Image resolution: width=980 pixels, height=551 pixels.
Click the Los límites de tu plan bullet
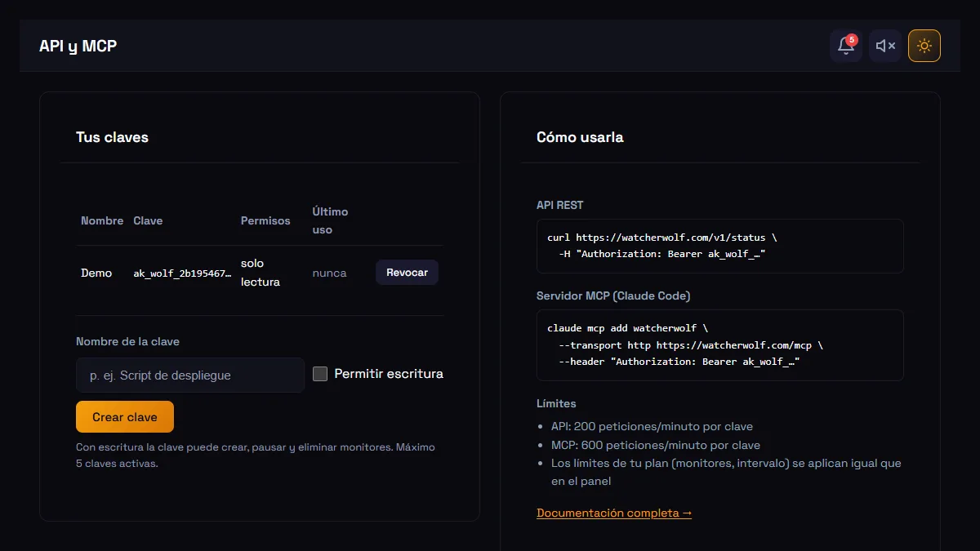pos(726,472)
